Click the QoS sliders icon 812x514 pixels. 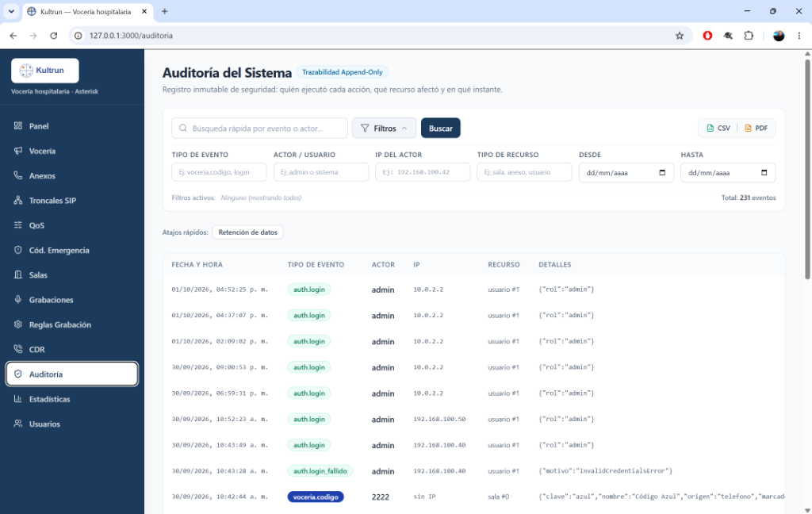tap(18, 225)
